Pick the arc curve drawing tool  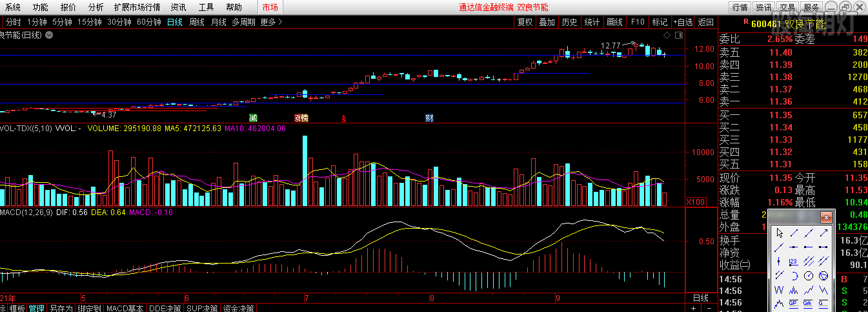(794, 276)
